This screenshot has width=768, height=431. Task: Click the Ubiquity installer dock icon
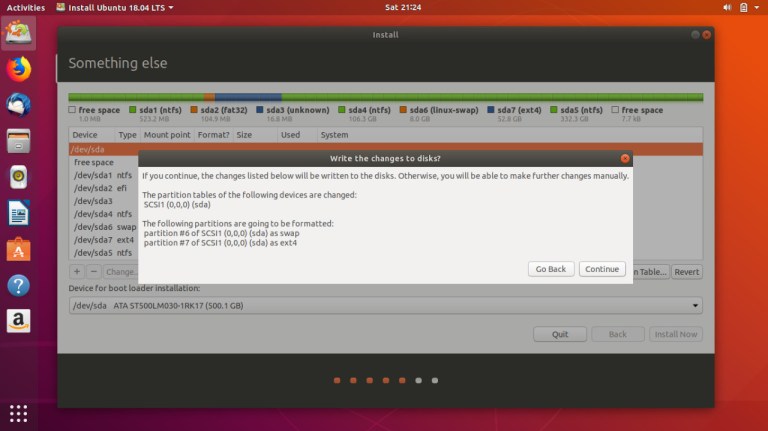18,33
